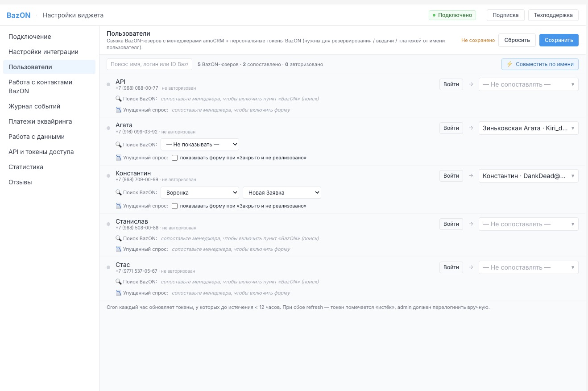Open Работа с данными section
The width and height of the screenshot is (588, 391).
(x=49, y=137)
